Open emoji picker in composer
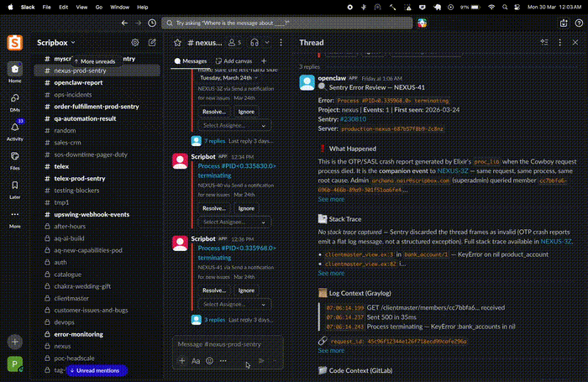Screen dimensions: 588x382 (210, 361)
